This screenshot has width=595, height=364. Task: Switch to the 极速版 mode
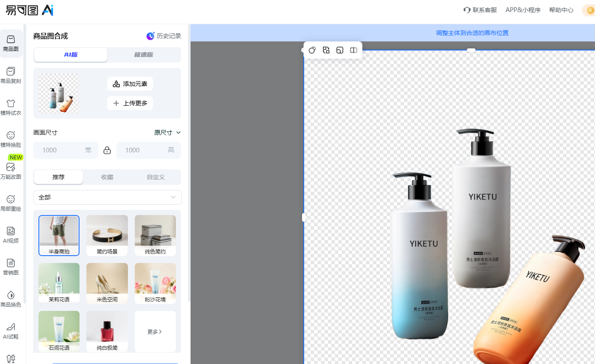tap(143, 55)
